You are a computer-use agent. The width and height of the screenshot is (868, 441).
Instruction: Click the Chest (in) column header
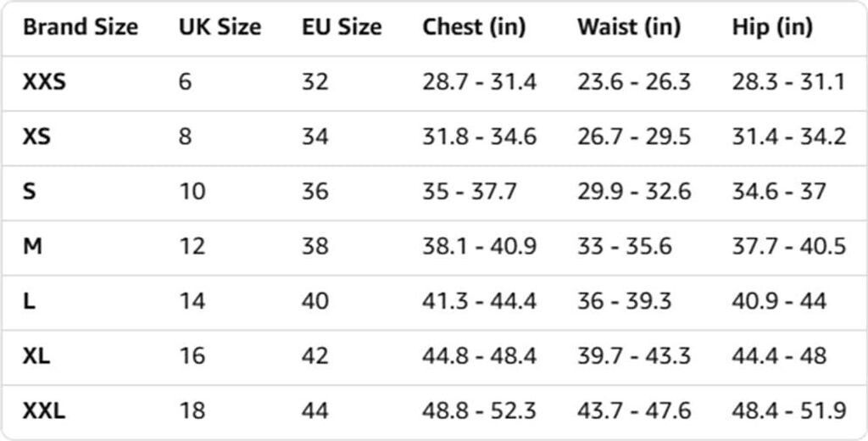tap(474, 27)
